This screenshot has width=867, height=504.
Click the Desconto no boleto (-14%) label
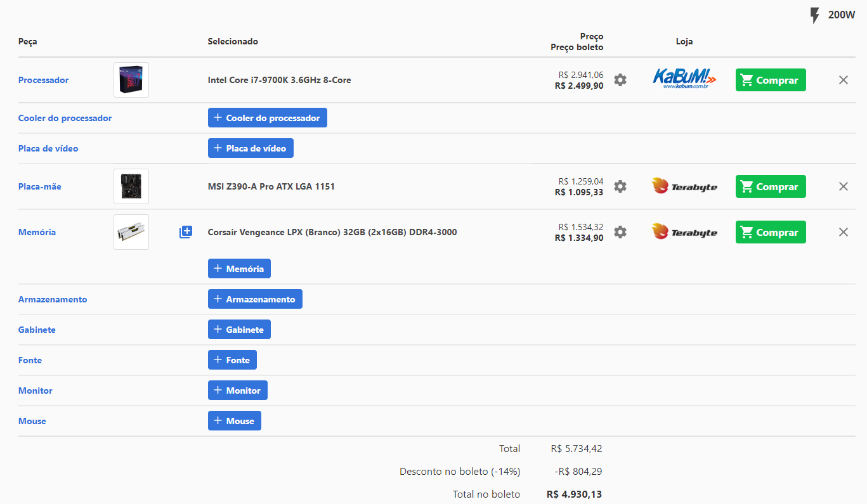click(460, 472)
